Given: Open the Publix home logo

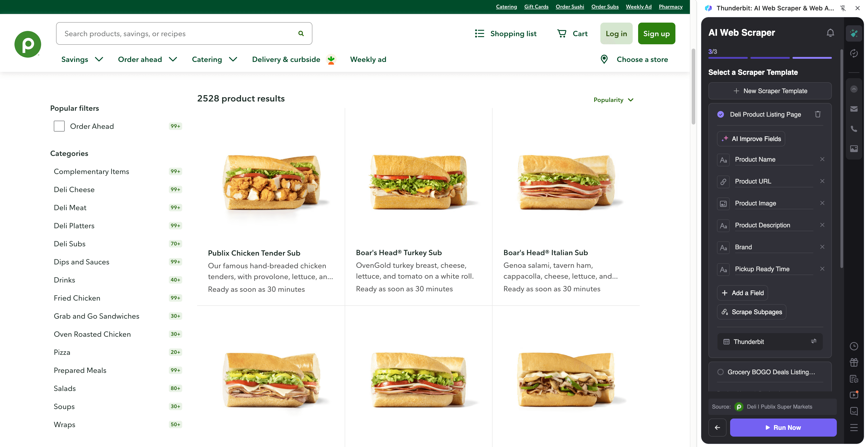Looking at the screenshot, I should coord(28,44).
